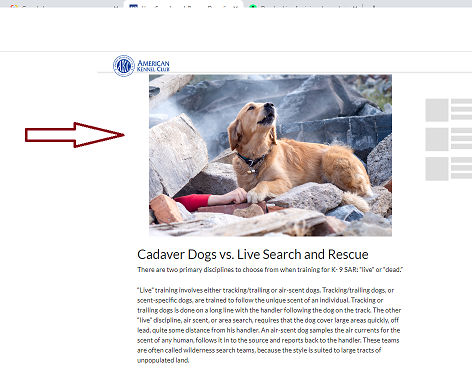Screen dimensions: 472x376
Task: Close the active AKC tab
Action: 235,6
